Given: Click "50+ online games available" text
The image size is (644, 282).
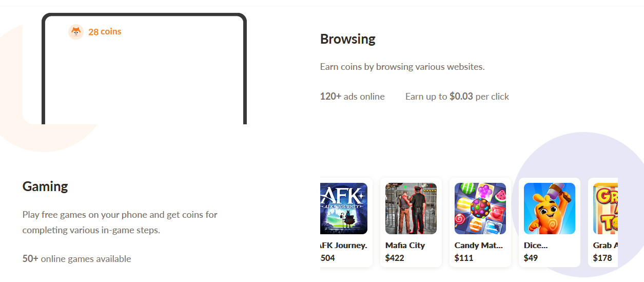Looking at the screenshot, I should pyautogui.click(x=76, y=259).
